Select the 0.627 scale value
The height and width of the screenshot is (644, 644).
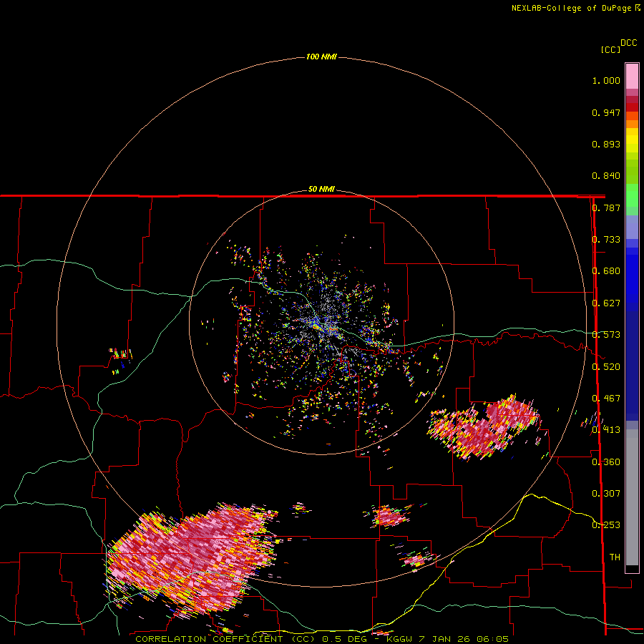(606, 303)
